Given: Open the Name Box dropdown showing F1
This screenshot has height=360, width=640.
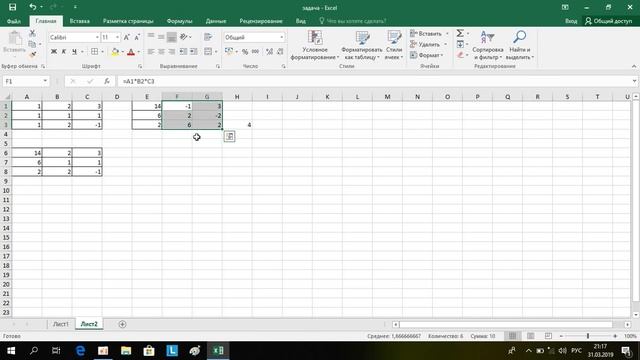Looking at the screenshot, I should point(45,81).
